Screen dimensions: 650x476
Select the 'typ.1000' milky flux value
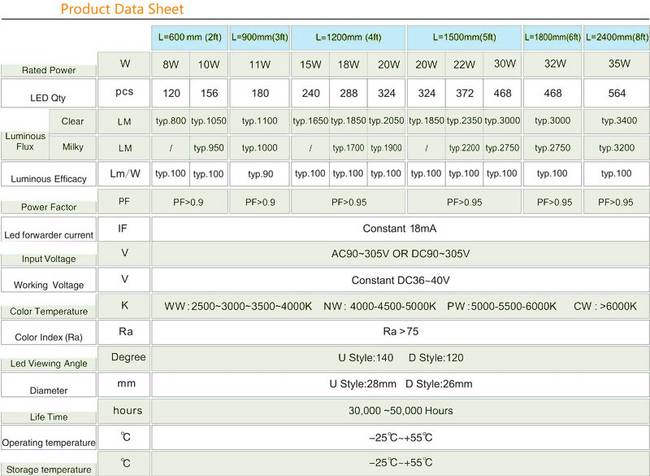tap(260, 148)
